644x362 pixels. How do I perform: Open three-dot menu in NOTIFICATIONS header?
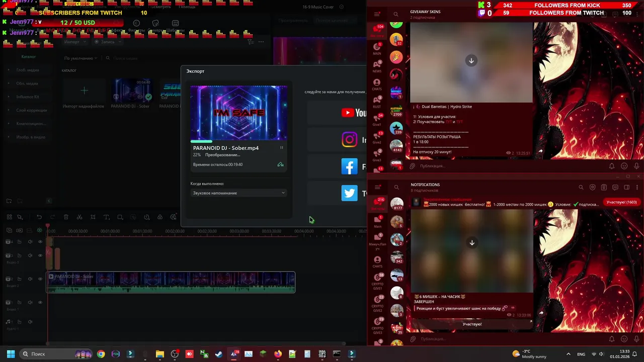tap(637, 188)
